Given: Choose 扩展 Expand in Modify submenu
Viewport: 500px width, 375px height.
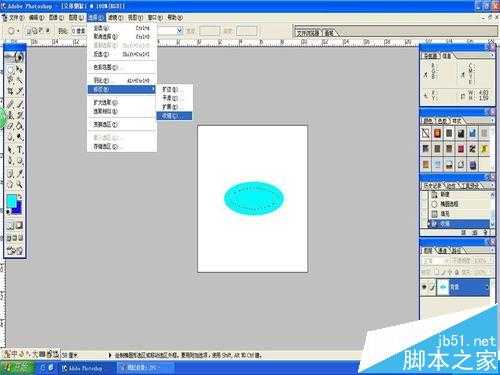Looking at the screenshot, I should point(174,107).
